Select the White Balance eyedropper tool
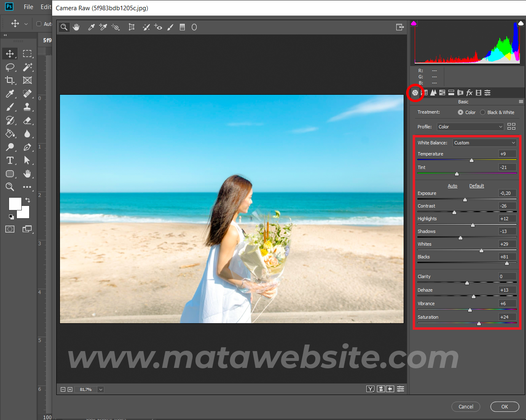Screen dimensions: 526x420 click(92, 27)
